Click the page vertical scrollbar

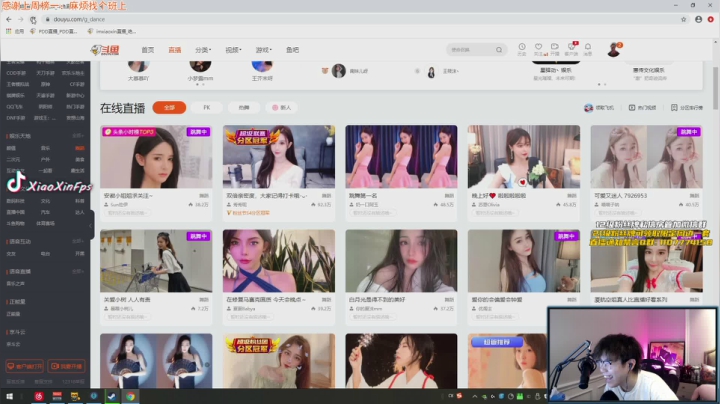click(715, 88)
